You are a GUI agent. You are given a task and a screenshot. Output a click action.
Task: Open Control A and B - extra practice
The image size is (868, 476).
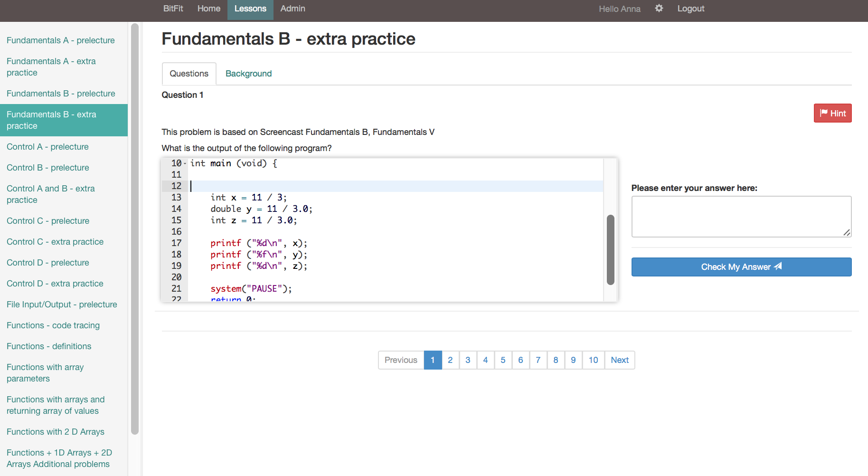tap(51, 194)
